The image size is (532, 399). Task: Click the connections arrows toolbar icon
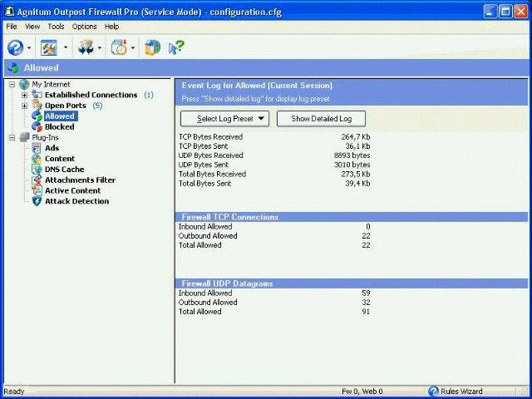pos(85,48)
